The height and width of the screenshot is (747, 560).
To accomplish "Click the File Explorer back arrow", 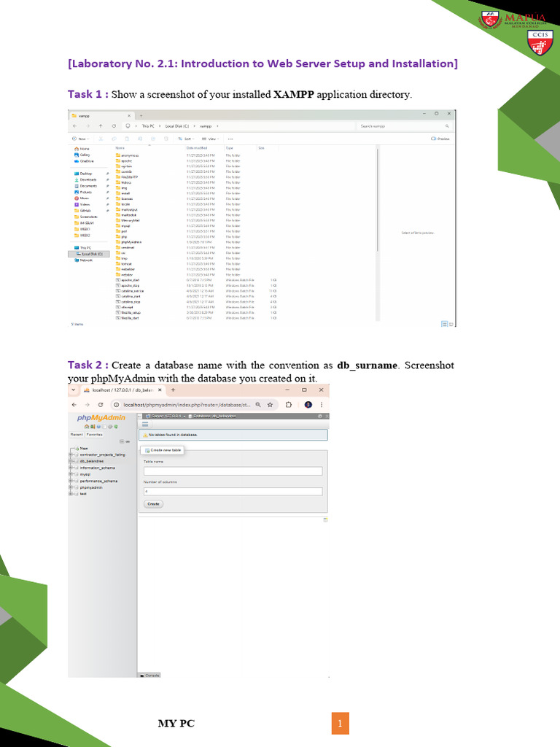I will (75, 126).
